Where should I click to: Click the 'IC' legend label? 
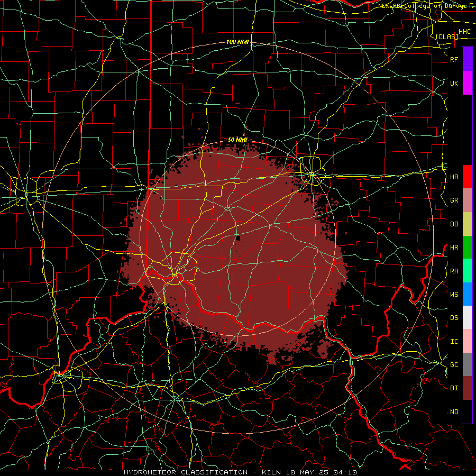[x=454, y=341]
